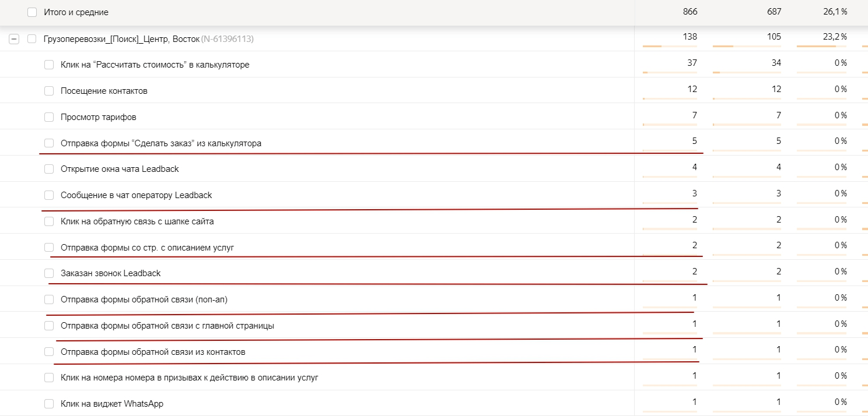Select Отправка формы "Сделать заказ" checkbox
The width and height of the screenshot is (868, 416).
[x=49, y=143]
